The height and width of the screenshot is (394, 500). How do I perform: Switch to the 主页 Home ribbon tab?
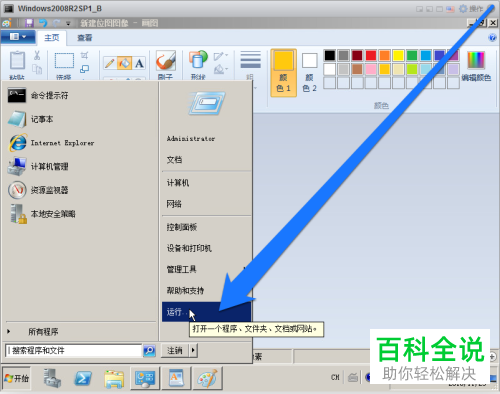pyautogui.click(x=52, y=38)
